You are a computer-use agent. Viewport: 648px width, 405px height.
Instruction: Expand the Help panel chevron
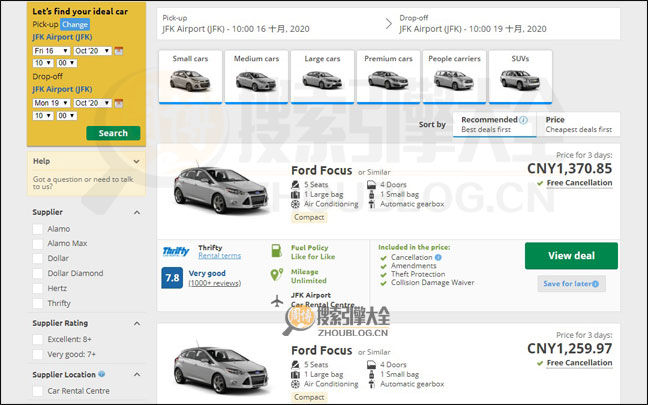pyautogui.click(x=136, y=162)
